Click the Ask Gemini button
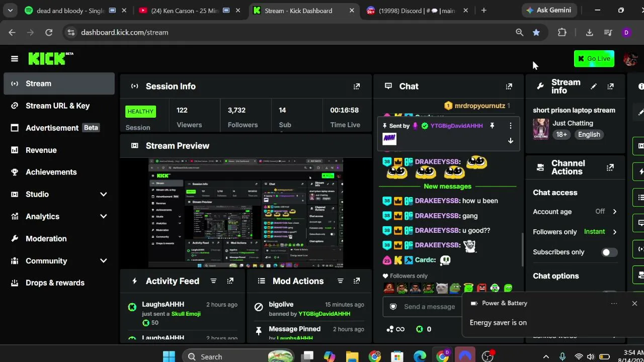This screenshot has height=362, width=644. (x=548, y=10)
